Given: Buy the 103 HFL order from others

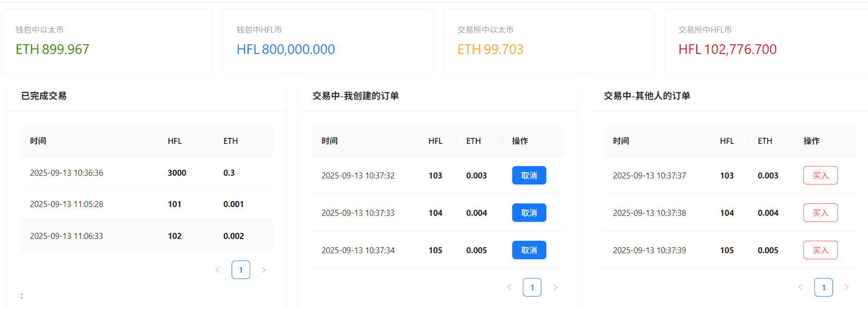Looking at the screenshot, I should [x=820, y=175].
